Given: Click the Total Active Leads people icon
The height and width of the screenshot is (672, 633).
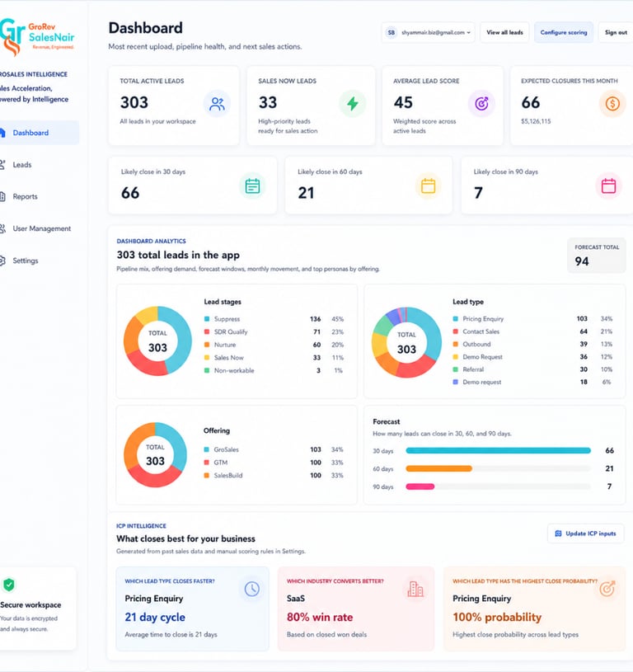Looking at the screenshot, I should (217, 104).
